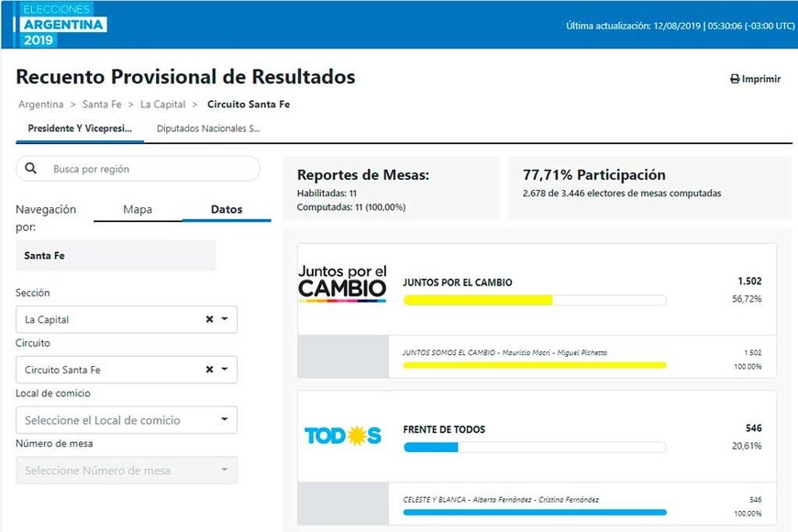This screenshot has width=798, height=532.
Task: Click the Busca por región search field
Action: tap(147, 169)
